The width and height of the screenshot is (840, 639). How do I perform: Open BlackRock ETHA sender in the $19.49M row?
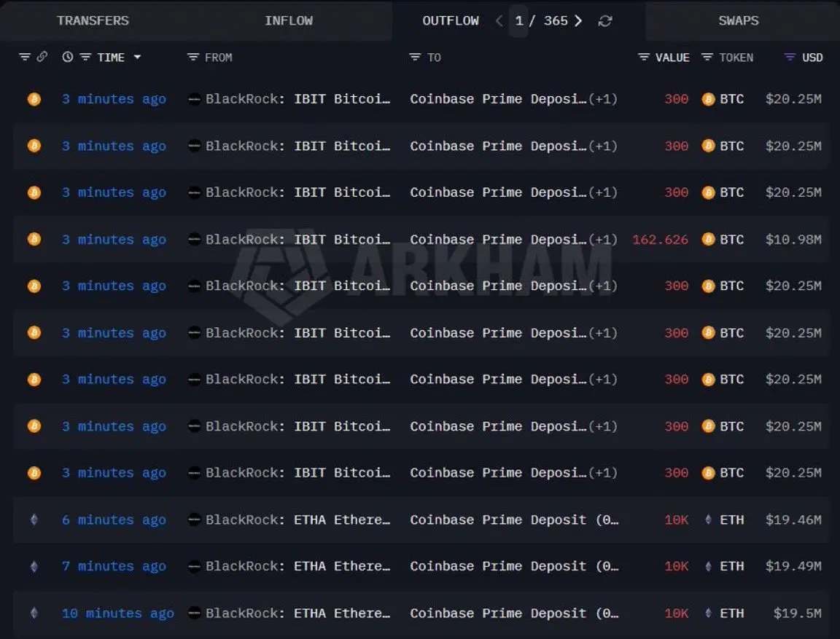(297, 566)
